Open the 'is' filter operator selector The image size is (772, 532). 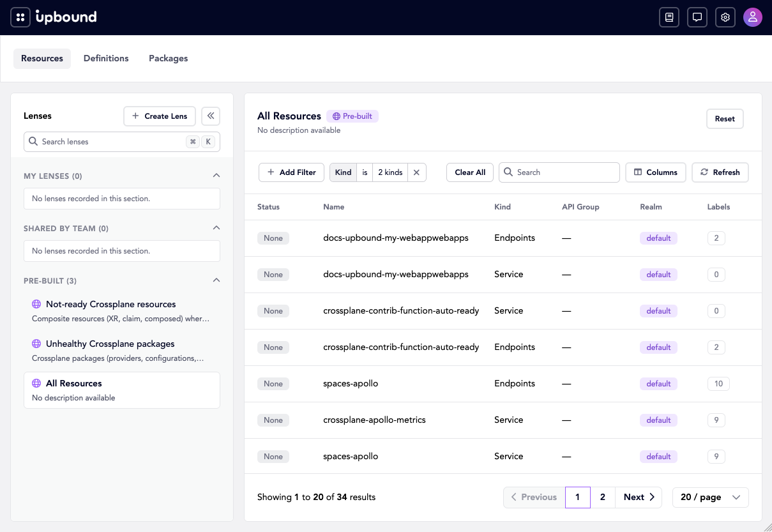(365, 172)
